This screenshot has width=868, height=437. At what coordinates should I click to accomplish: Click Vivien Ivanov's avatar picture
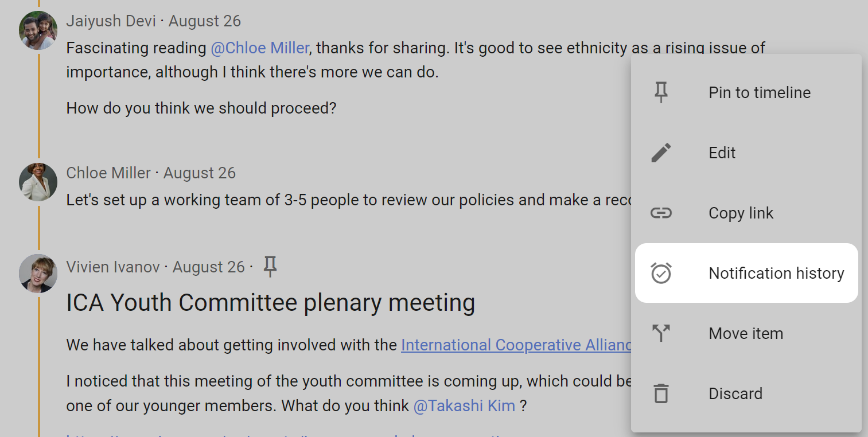(x=38, y=273)
